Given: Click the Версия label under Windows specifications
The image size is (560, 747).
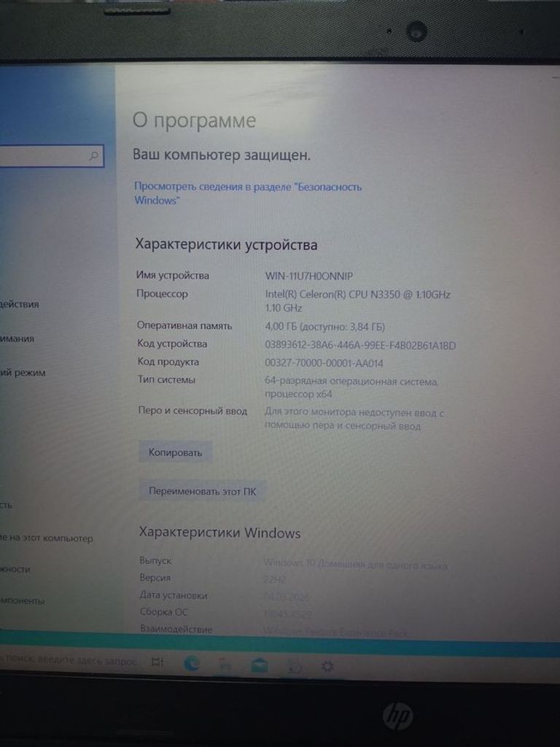Looking at the screenshot, I should (x=155, y=578).
